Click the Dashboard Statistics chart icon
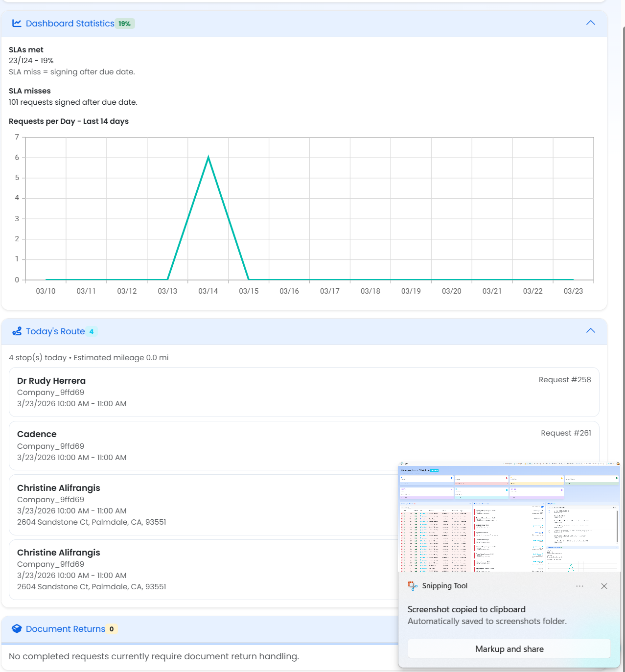 click(x=17, y=23)
